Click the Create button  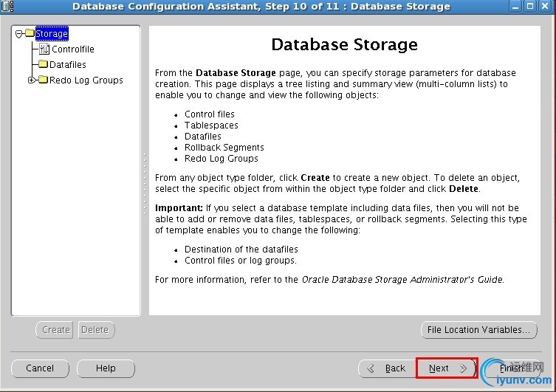coord(55,330)
